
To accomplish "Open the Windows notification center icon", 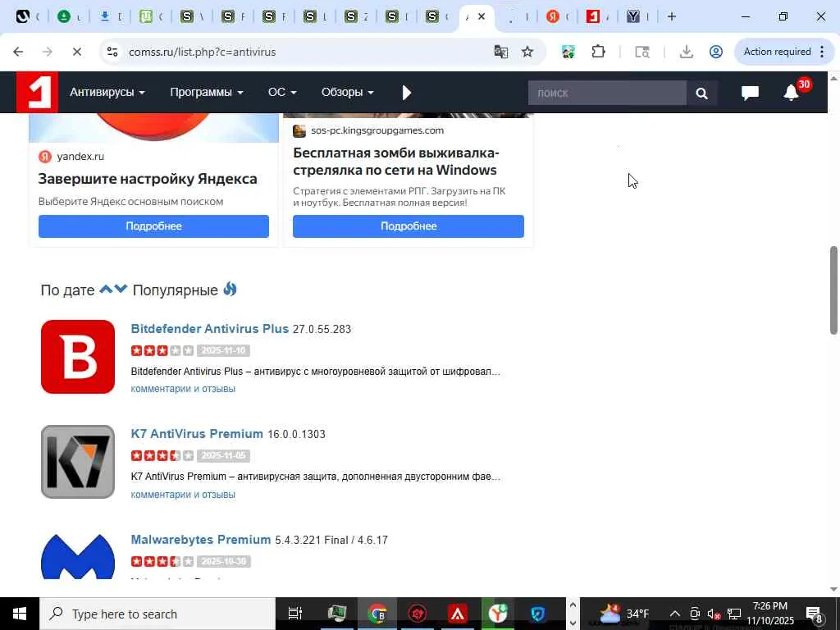I will pyautogui.click(x=814, y=614).
